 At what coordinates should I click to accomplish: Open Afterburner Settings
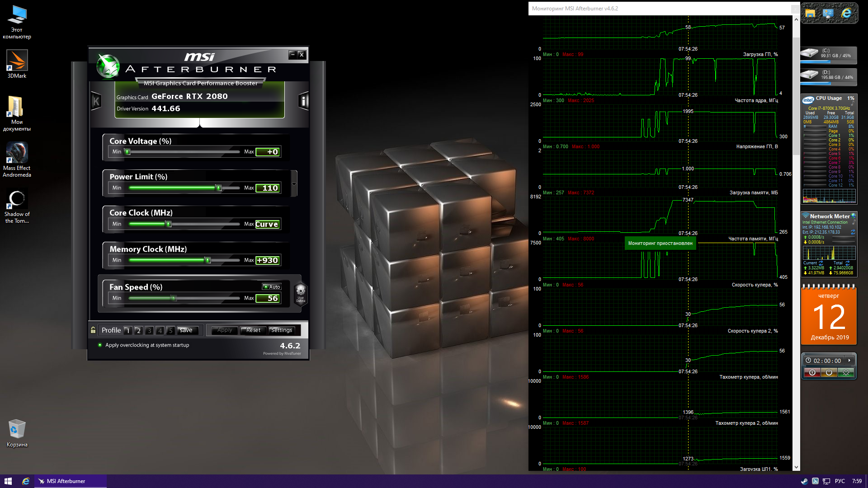(x=281, y=330)
